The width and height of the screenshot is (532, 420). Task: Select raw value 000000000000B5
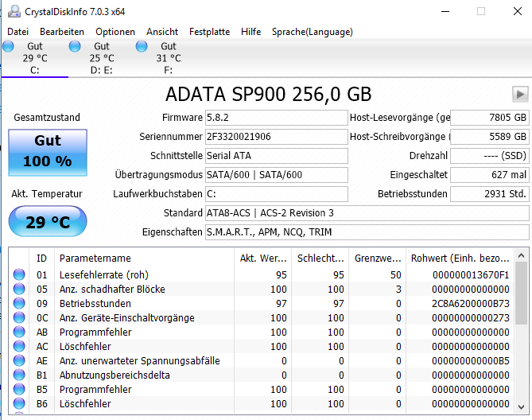[x=470, y=360]
